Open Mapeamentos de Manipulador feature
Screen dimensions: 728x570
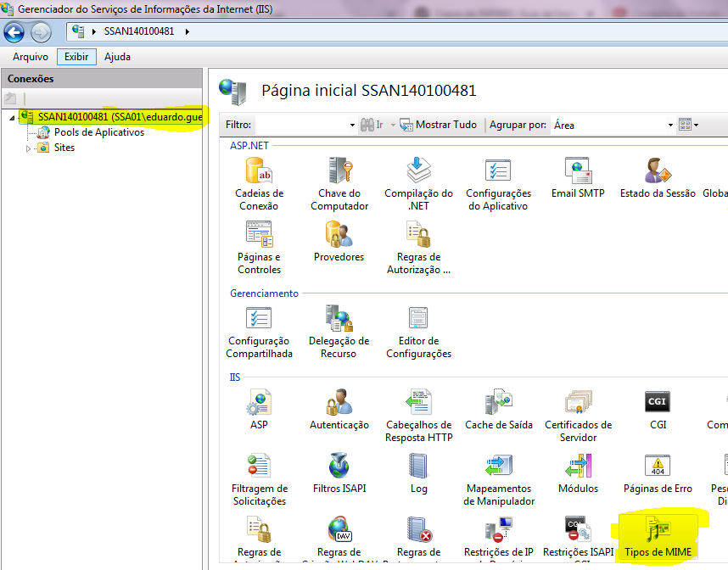pos(499,479)
